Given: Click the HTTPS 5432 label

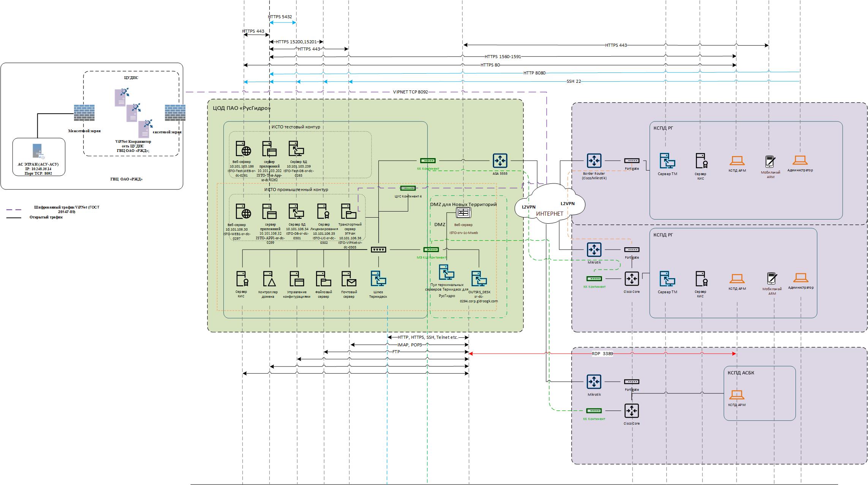Looking at the screenshot, I should pyautogui.click(x=280, y=17).
